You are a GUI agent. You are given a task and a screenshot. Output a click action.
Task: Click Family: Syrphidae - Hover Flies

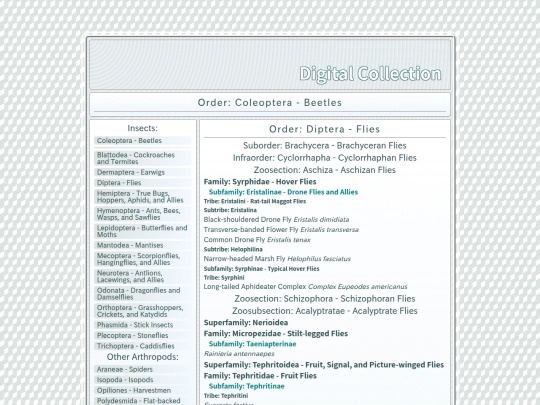pyautogui.click(x=260, y=182)
